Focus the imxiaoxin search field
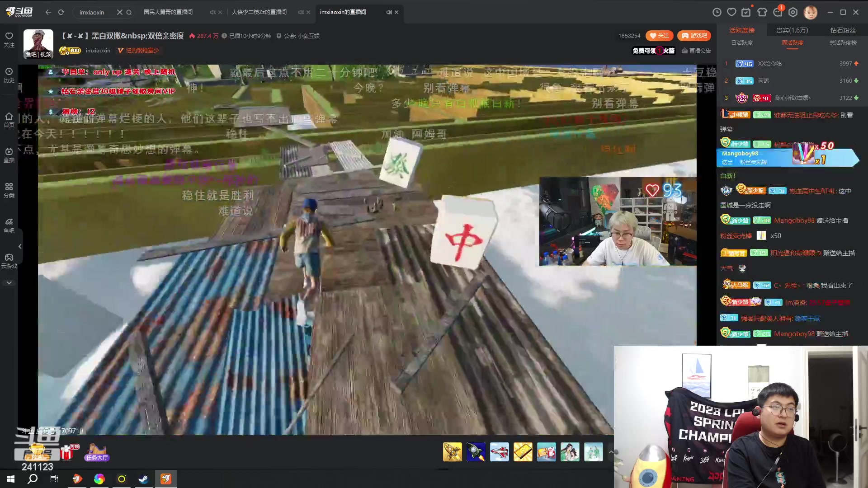This screenshot has width=868, height=488. coord(95,12)
